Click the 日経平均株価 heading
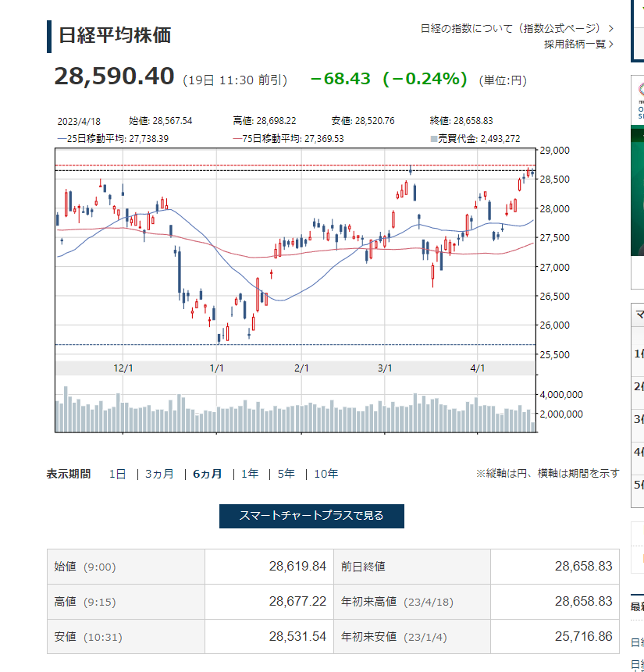Screen dimensions: 644x672 click(115, 35)
